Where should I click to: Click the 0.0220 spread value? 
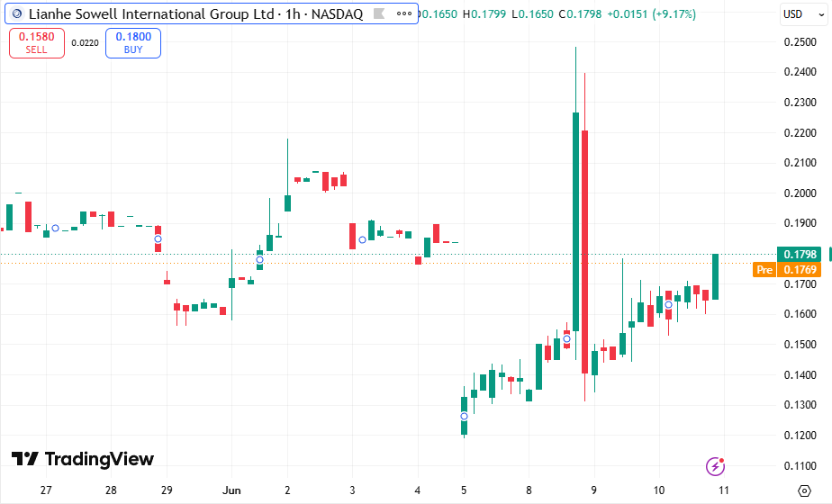(85, 43)
